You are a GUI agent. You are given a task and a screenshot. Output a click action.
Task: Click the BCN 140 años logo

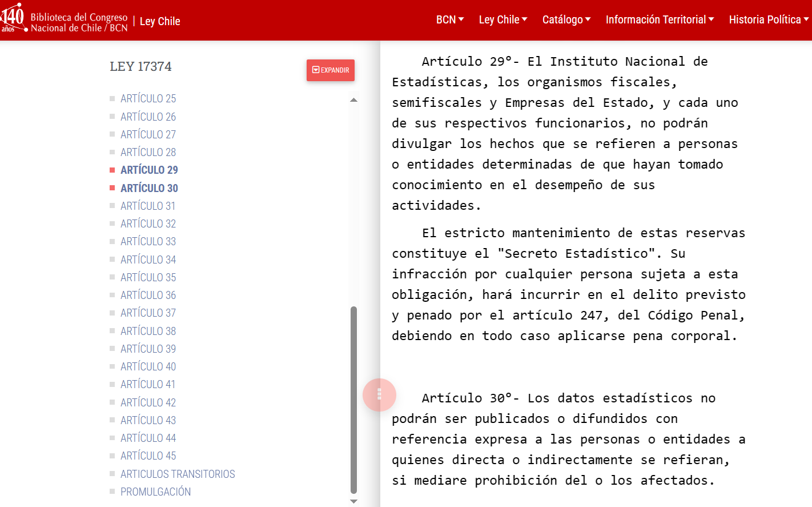13,18
